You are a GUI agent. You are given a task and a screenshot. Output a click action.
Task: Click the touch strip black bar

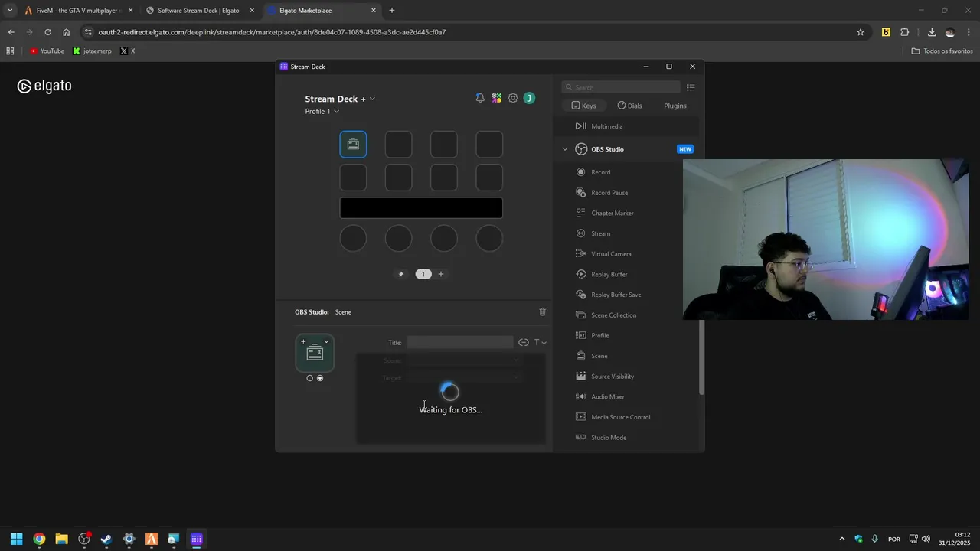(421, 207)
